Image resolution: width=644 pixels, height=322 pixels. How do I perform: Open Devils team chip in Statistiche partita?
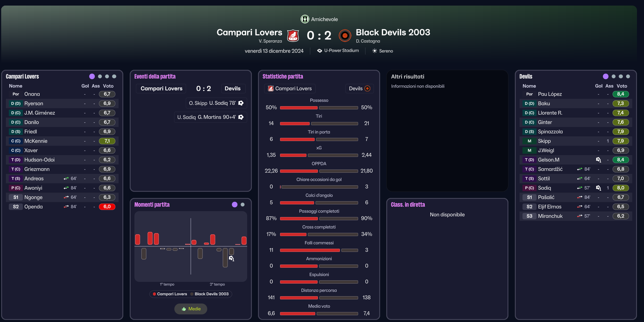click(359, 89)
